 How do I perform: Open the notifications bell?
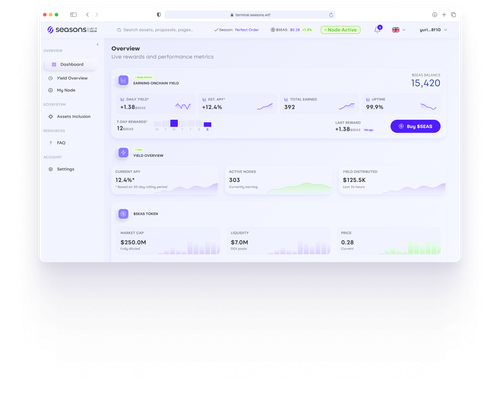[377, 30]
